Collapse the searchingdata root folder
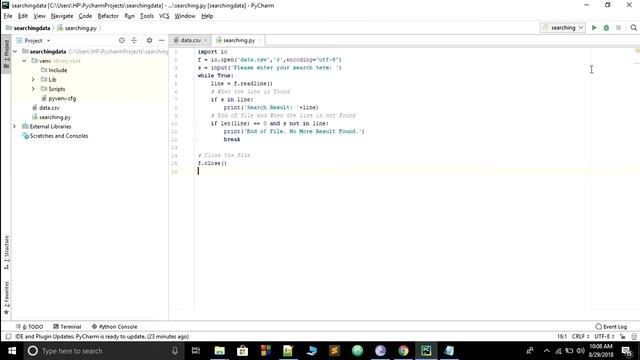640x360 pixels. 15,51
